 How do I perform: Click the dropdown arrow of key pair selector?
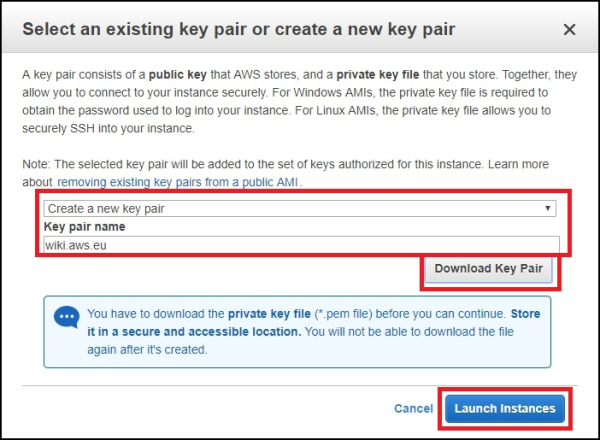(548, 209)
